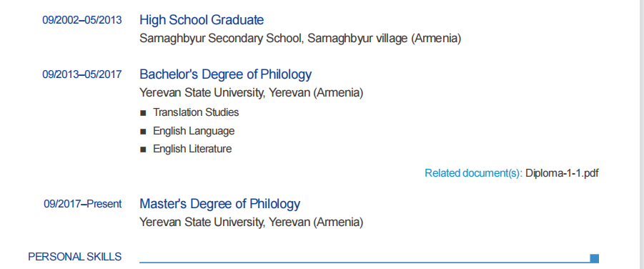Click the Translation Studies bullet marker
The width and height of the screenshot is (644, 269).
[143, 113]
